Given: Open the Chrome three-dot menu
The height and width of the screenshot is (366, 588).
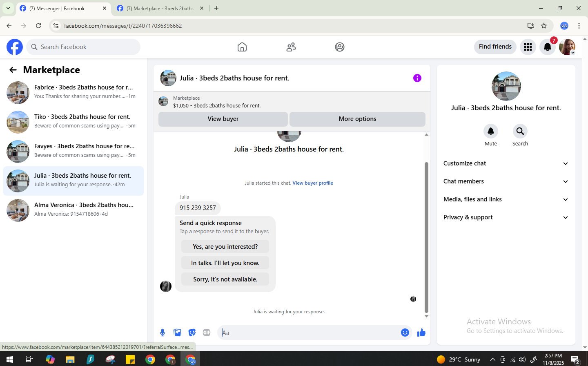Looking at the screenshot, I should pyautogui.click(x=579, y=26).
